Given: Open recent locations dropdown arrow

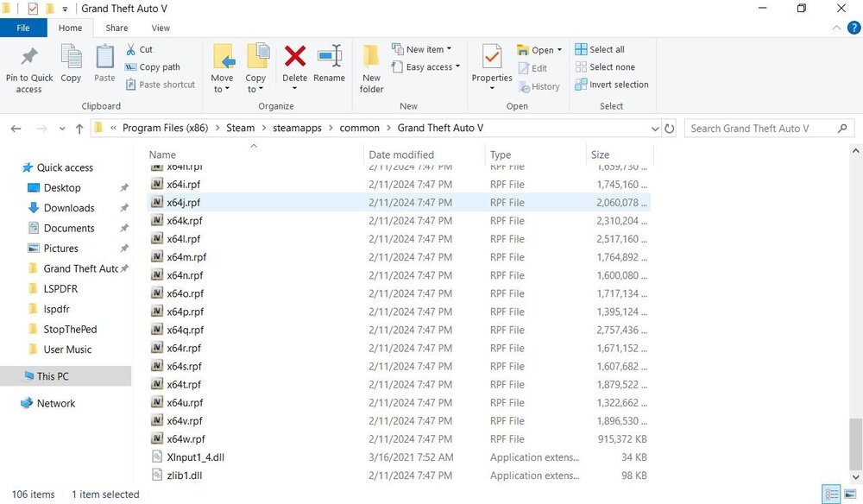Looking at the screenshot, I should tap(62, 129).
